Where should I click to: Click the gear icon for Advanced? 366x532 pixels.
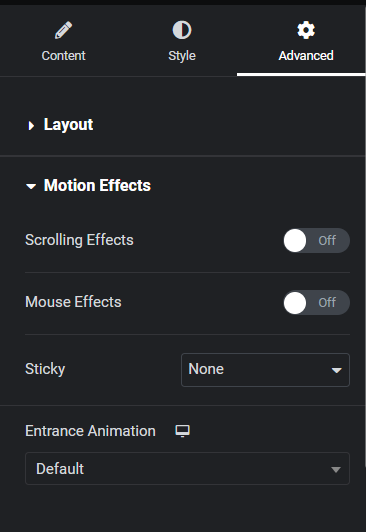pos(306,30)
